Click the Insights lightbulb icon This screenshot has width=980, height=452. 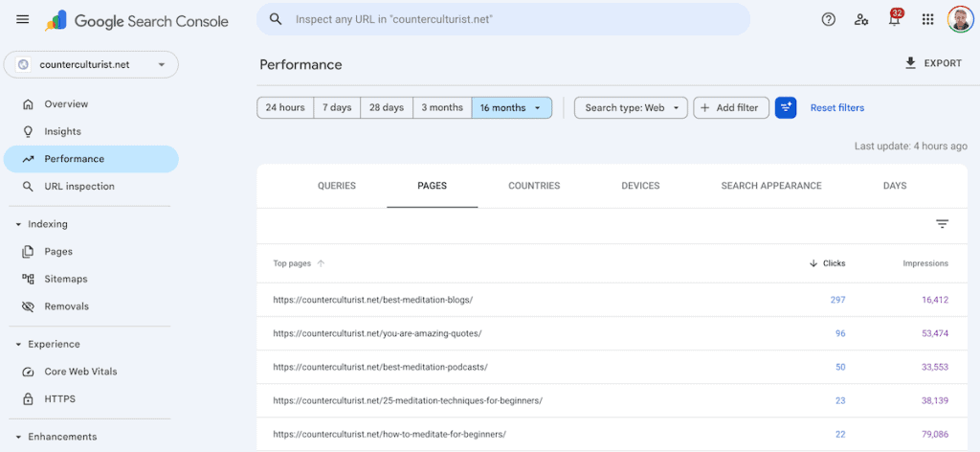(28, 131)
